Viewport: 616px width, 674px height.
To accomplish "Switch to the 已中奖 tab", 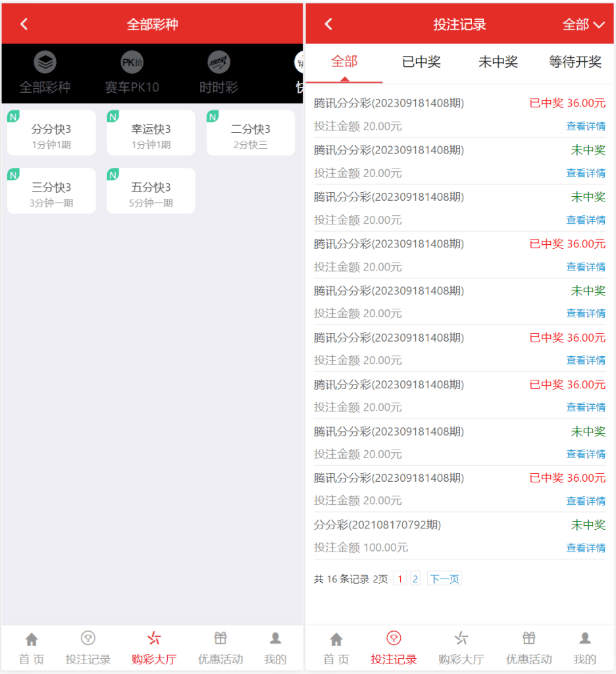I will 421,63.
